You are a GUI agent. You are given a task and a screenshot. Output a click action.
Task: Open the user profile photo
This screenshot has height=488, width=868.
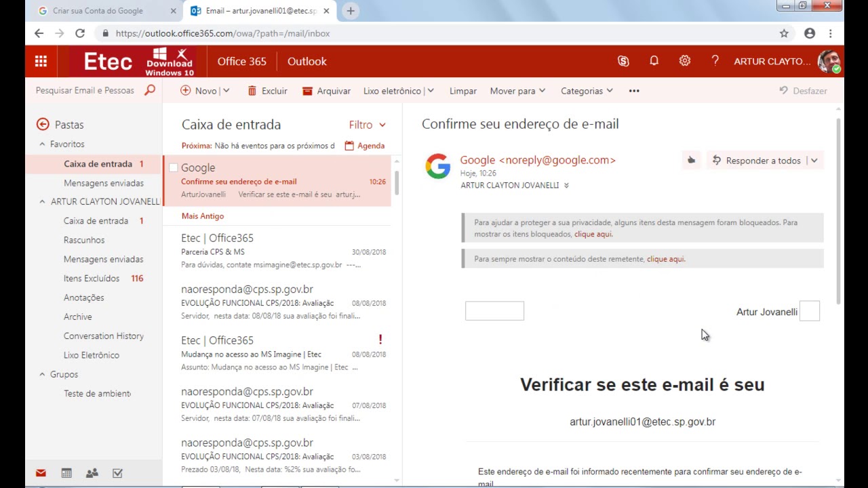pyautogui.click(x=829, y=61)
